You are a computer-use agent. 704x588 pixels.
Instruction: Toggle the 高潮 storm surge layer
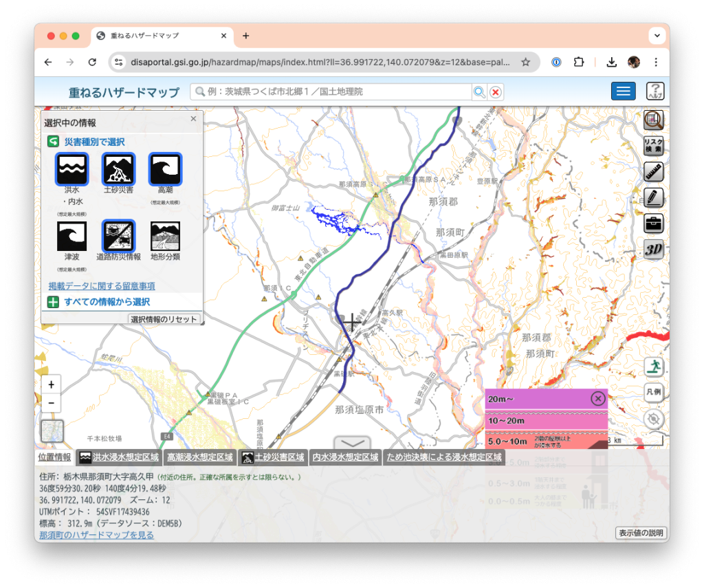click(165, 169)
